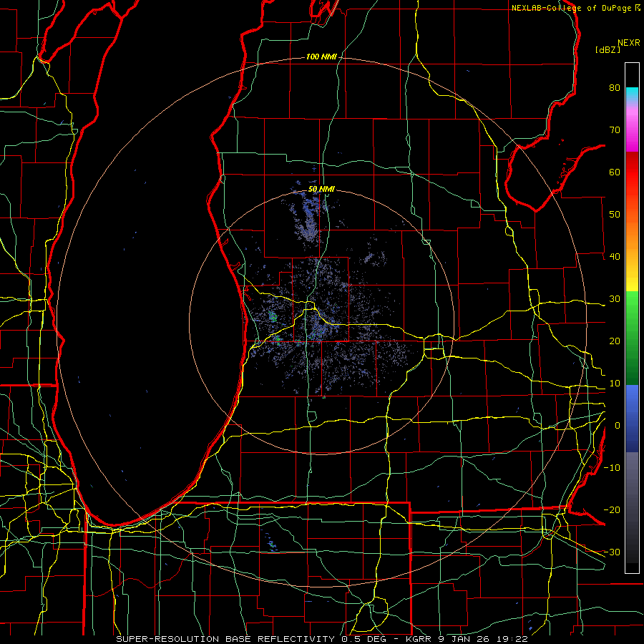
Task: Click the 60 value on the dBZ scale
Action: (615, 172)
